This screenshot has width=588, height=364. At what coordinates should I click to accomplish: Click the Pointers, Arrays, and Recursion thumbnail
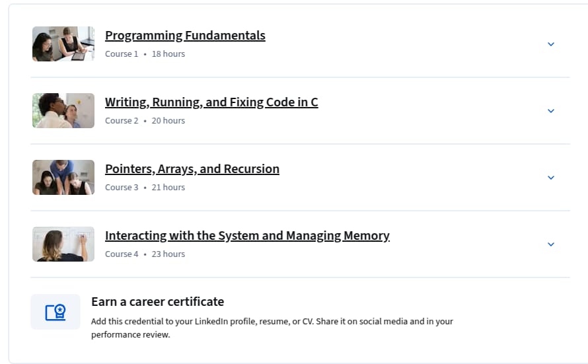(63, 177)
